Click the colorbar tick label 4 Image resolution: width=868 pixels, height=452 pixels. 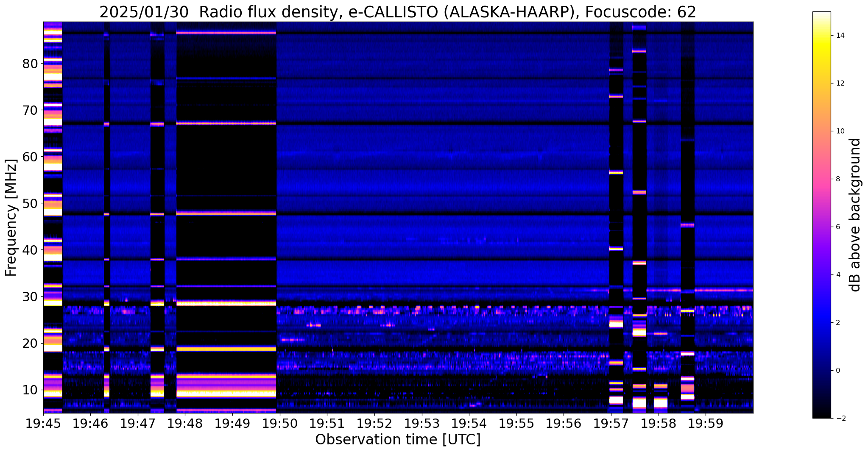[x=837, y=275]
